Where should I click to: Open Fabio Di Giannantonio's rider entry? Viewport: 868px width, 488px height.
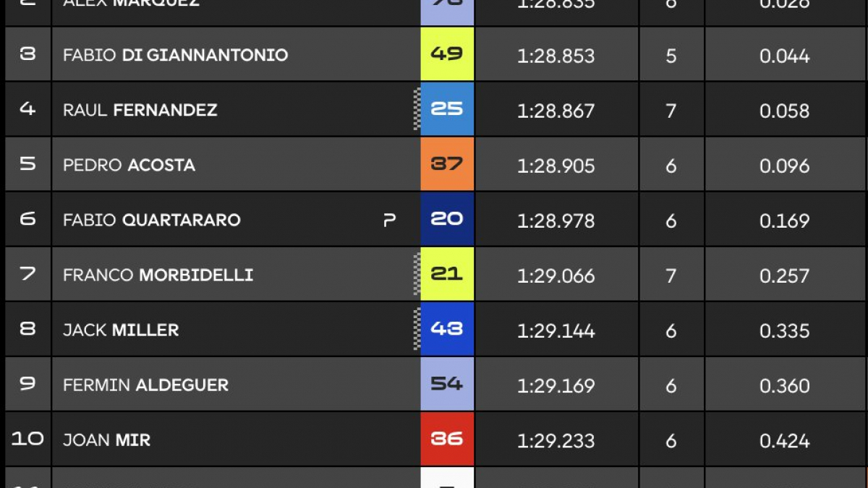[176, 55]
